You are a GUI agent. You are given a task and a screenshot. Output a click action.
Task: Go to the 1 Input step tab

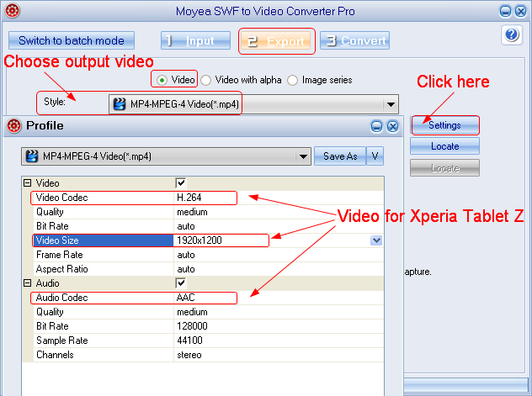[196, 40]
